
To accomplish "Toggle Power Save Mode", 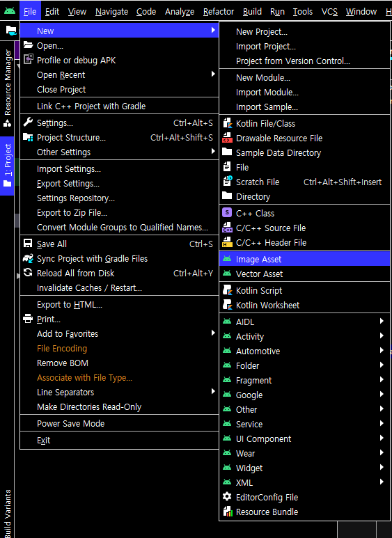I will pyautogui.click(x=120, y=423).
